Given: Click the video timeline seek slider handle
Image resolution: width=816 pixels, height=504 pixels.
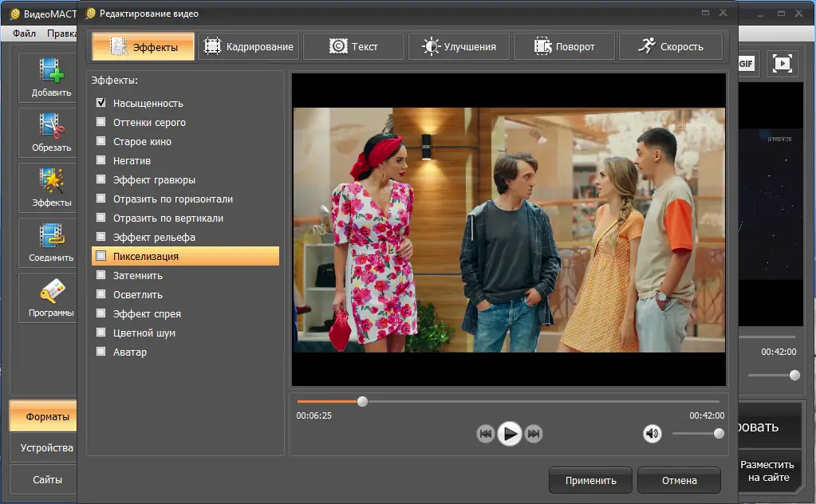Looking at the screenshot, I should [x=362, y=401].
